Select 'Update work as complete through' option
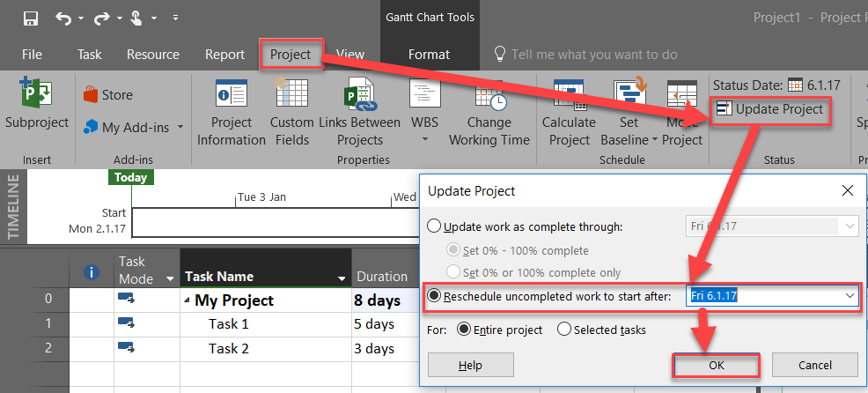Screen dimensions: 868x393 (x=434, y=226)
